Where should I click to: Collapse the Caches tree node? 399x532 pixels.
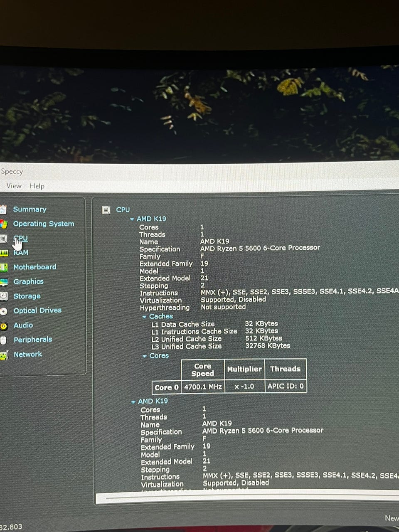coord(144,317)
